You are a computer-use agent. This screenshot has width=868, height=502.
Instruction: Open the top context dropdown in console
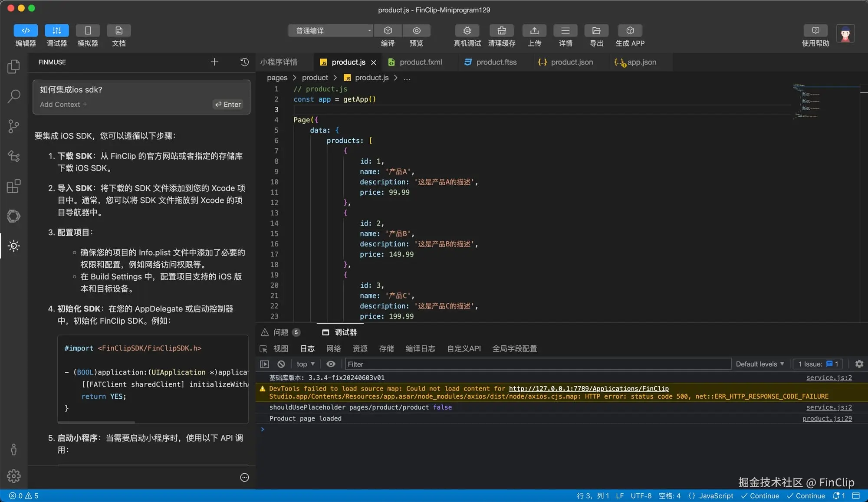306,364
